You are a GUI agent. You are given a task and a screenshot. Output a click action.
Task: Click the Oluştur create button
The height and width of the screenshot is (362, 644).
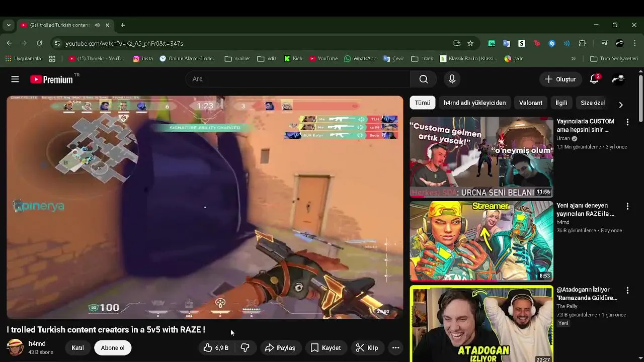[560, 79]
